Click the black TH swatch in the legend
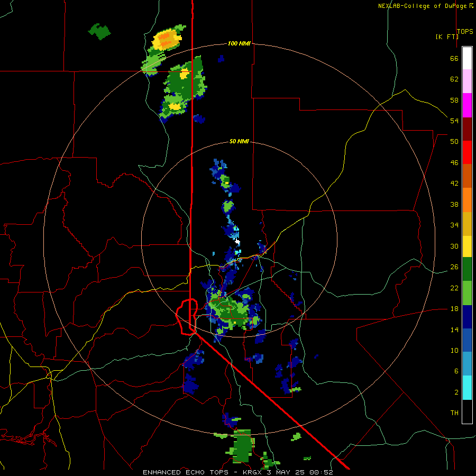Viewport: 476px width, 476px height. (467, 411)
